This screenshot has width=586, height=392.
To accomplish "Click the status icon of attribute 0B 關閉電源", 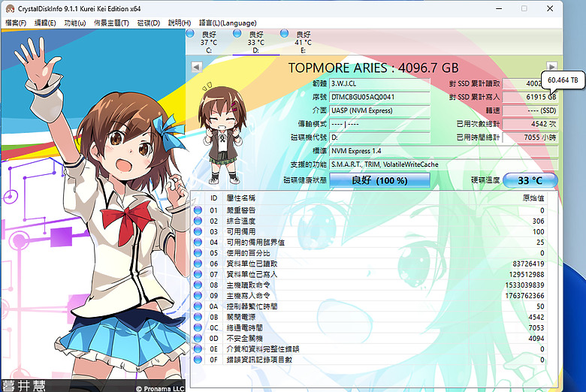I will [198, 317].
